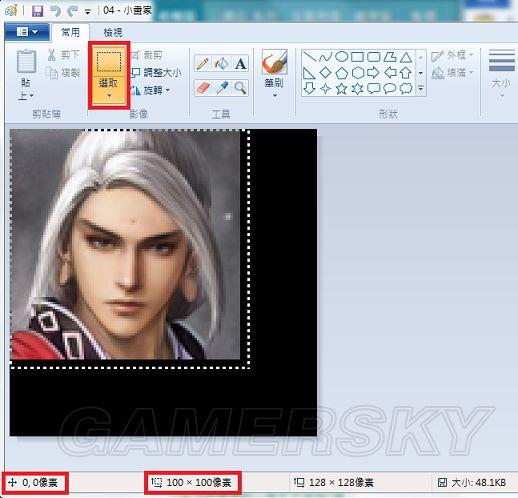Click the Undo arrow in title bar
Viewport: 518px width, 498px height.
point(55,11)
